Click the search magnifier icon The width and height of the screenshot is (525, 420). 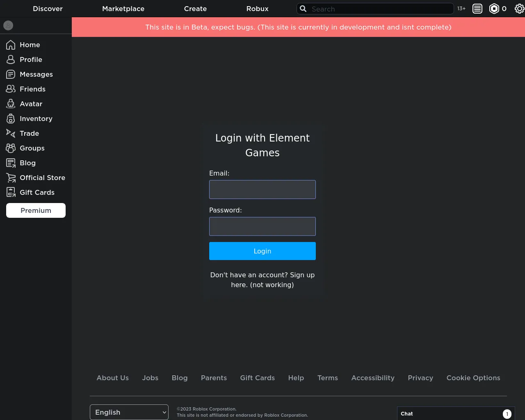(x=303, y=9)
